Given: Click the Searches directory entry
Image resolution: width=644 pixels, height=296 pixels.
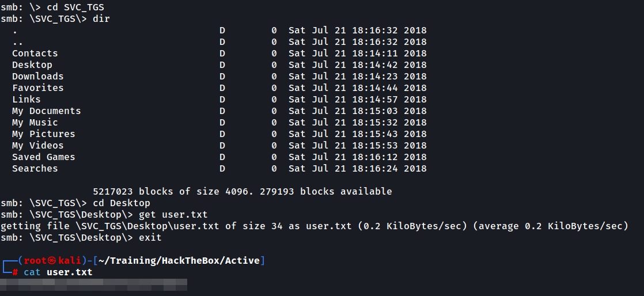Looking at the screenshot, I should click(x=35, y=169).
